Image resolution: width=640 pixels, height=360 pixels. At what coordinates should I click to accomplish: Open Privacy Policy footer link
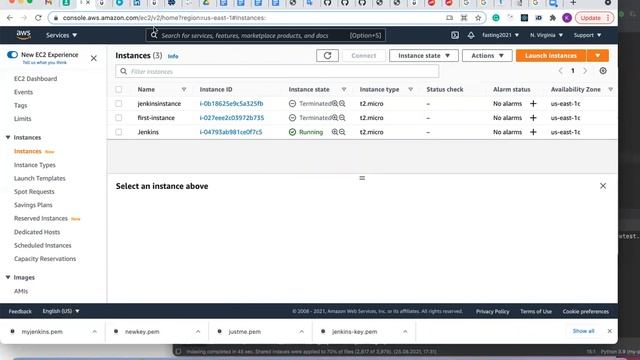492,311
